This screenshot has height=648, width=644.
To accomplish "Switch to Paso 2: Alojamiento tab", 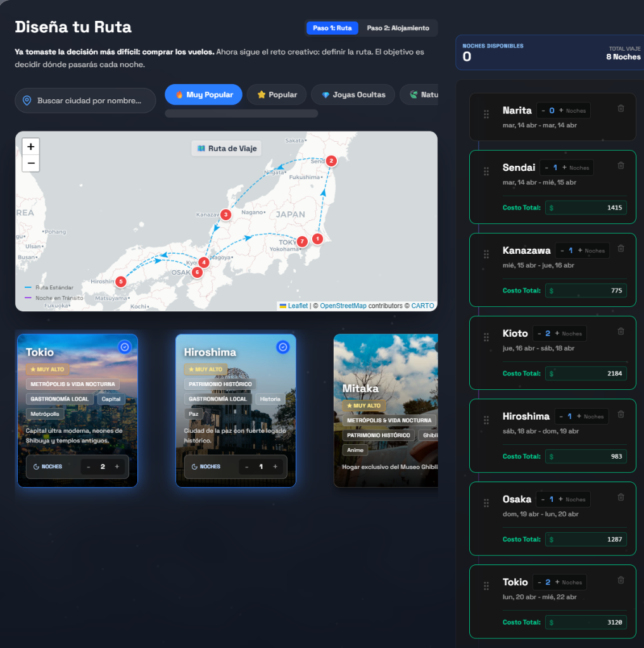I will [398, 28].
